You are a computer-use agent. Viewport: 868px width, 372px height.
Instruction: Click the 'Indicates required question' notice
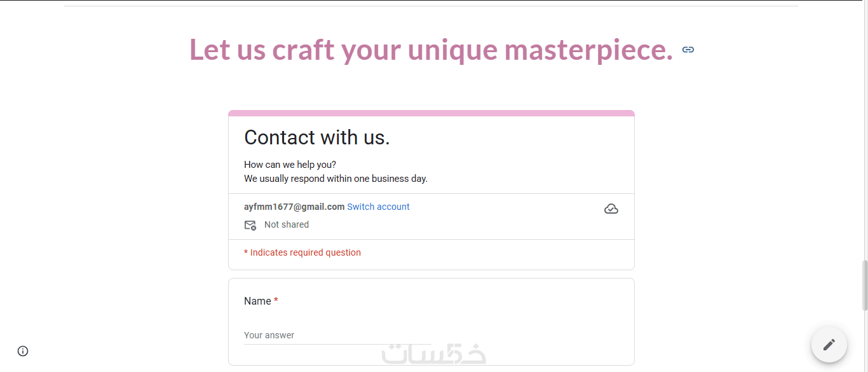point(302,252)
